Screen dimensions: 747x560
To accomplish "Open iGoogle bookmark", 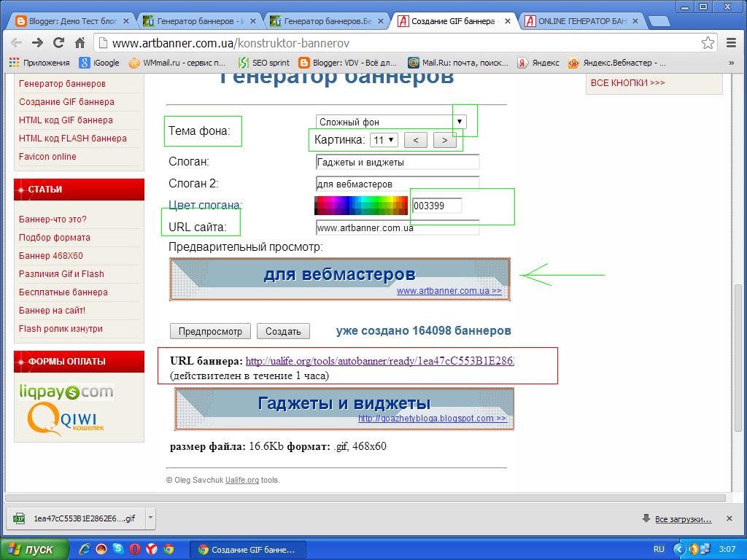I will [x=99, y=63].
